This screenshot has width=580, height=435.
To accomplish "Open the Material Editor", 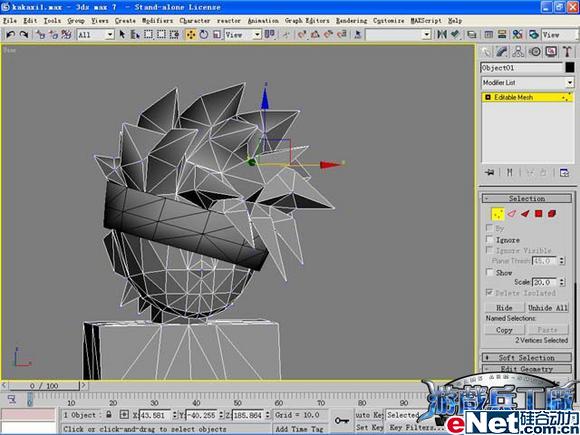I will coord(517,34).
